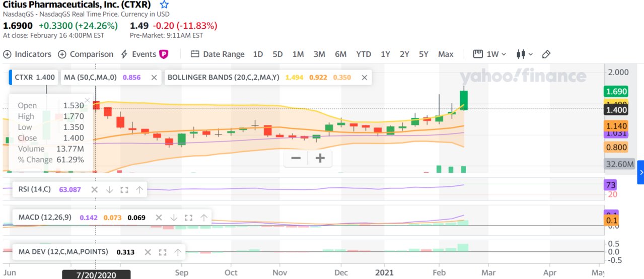The width and height of the screenshot is (644, 279).
Task: Click the green 1.690 price tag
Action: pos(616,92)
